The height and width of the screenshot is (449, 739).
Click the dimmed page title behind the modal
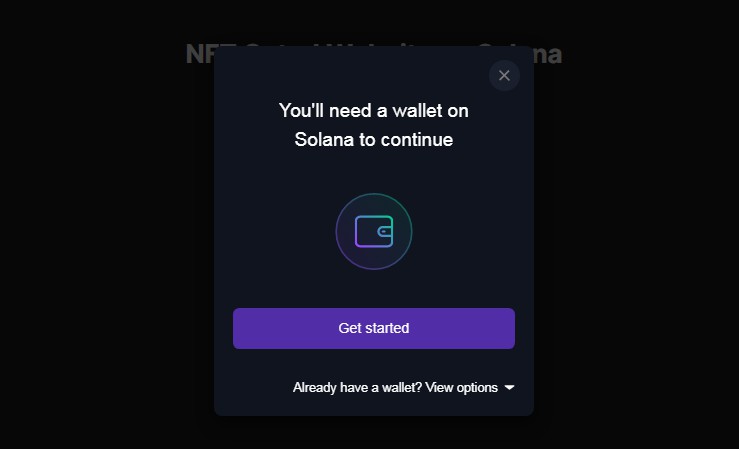[x=199, y=54]
